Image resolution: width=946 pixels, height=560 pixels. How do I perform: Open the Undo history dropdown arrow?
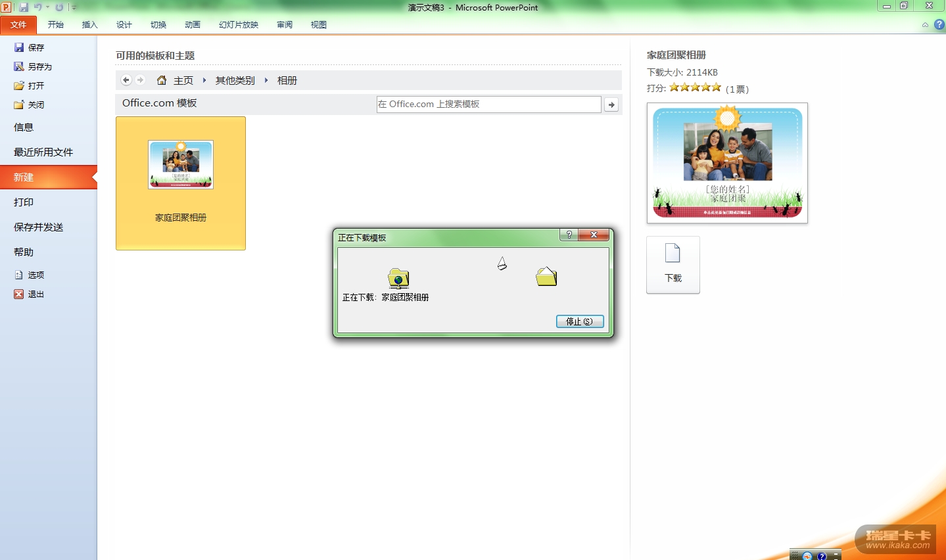(x=47, y=7)
